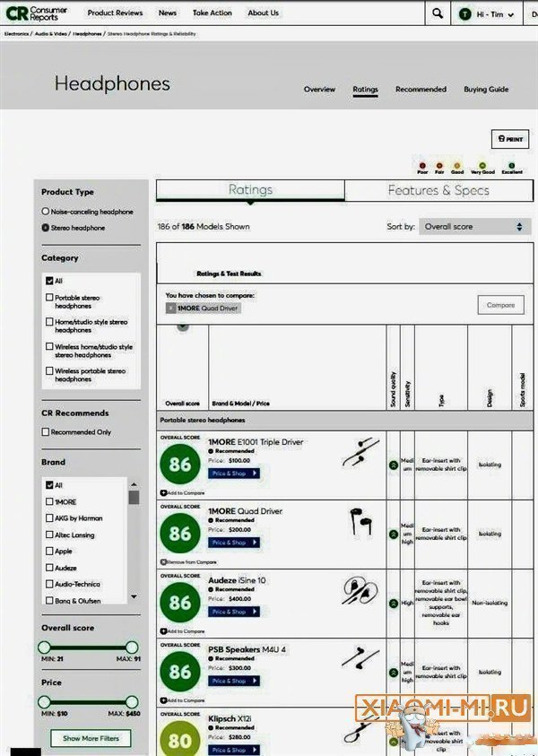This screenshot has width=538, height=756.
Task: Enable the Recommended Only checkbox
Action: pos(46,432)
